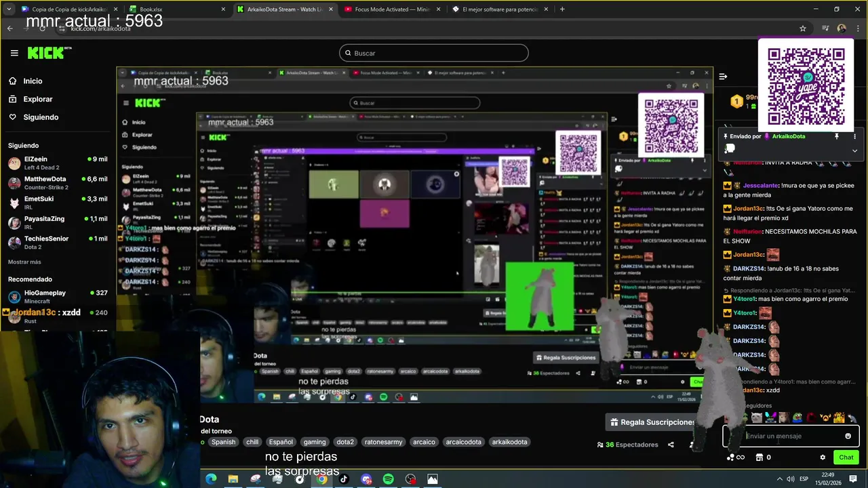This screenshot has height=488, width=868.
Task: Click the 36 Espectadores viewer count
Action: pos(627,445)
